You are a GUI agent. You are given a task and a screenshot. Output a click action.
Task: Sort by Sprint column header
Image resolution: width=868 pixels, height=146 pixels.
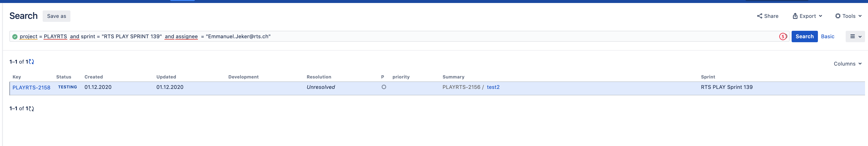tap(708, 77)
